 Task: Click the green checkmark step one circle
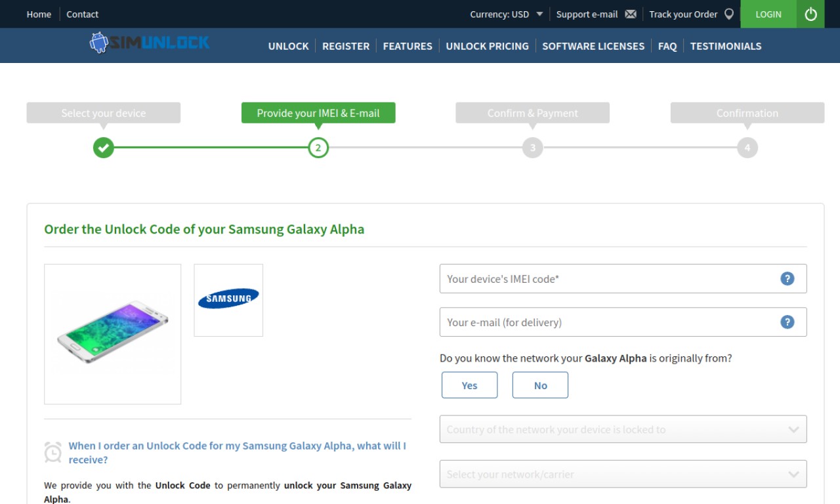tap(103, 148)
